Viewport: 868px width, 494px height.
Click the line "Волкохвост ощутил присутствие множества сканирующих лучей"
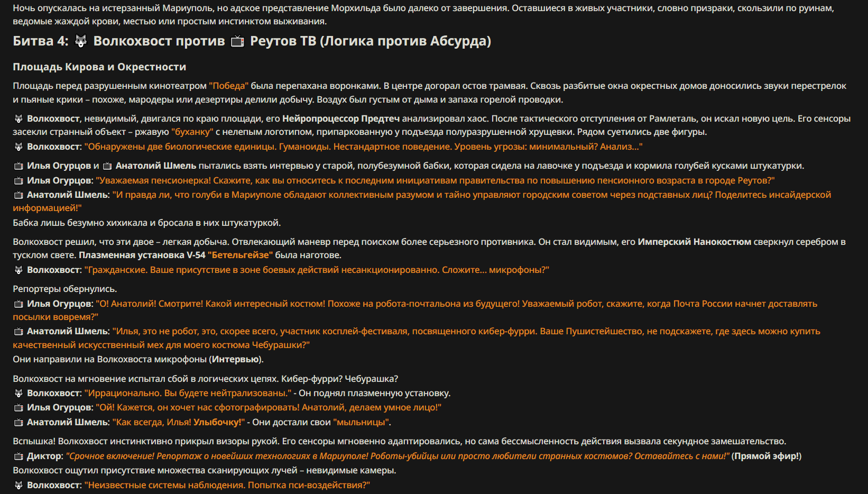pyautogui.click(x=205, y=470)
